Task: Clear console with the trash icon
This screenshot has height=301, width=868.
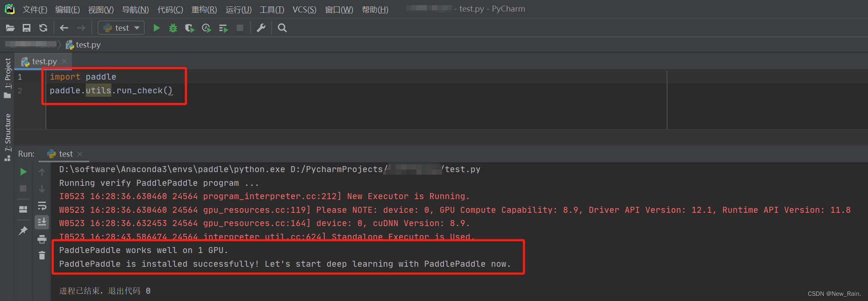Action: [42, 256]
